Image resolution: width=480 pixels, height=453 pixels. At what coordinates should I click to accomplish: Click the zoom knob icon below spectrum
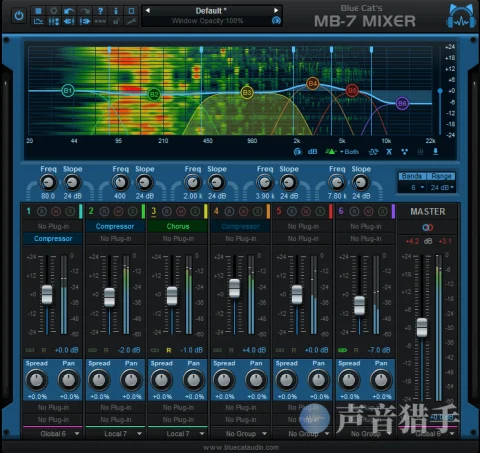coord(298,152)
